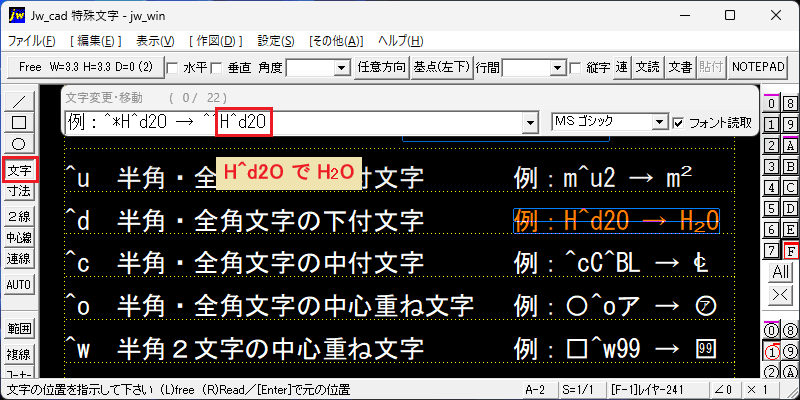Select the 範囲 range selection tool

pos(19,329)
